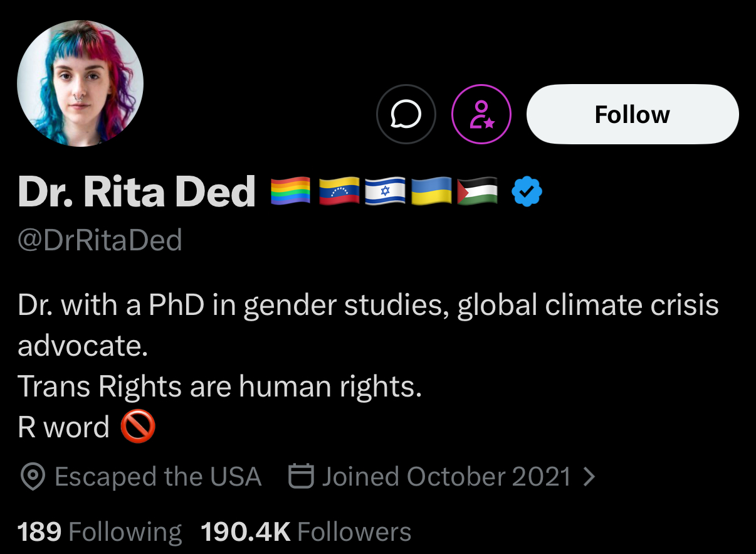
Task: Click the calendar icon beside join date
Action: point(300,477)
